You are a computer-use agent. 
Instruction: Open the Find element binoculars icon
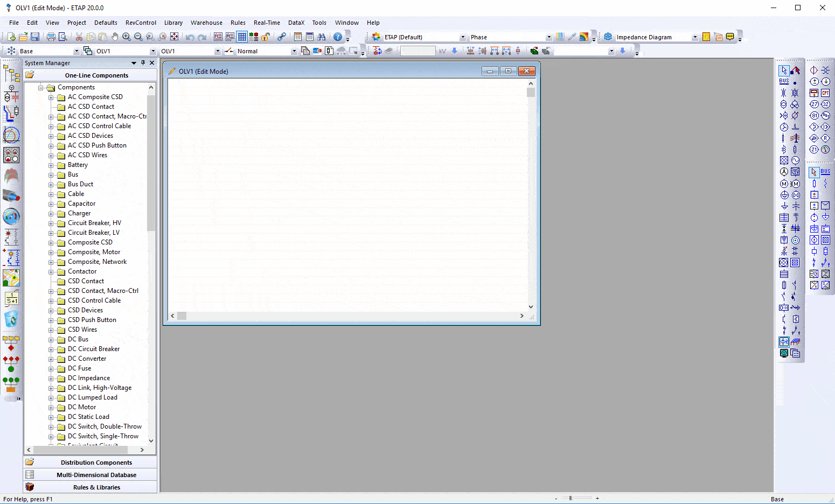pos(322,37)
